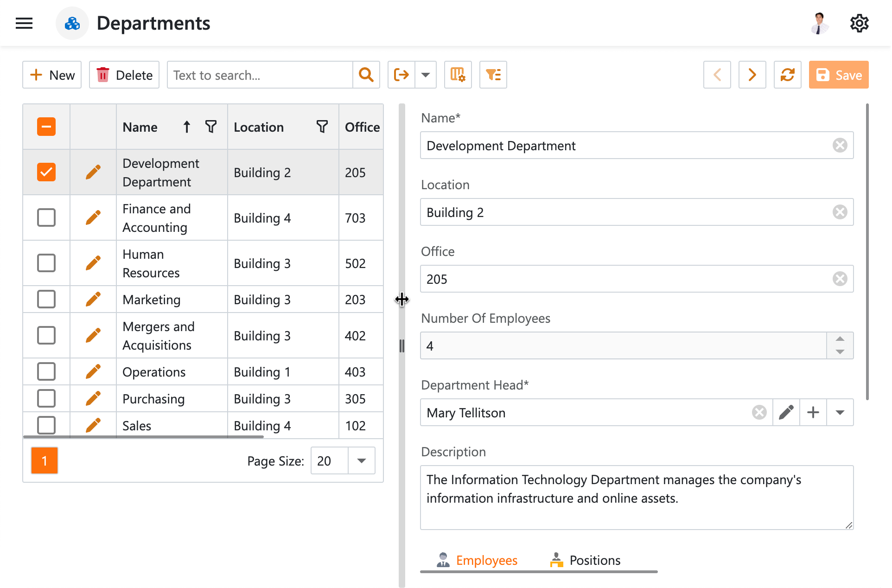Image resolution: width=892 pixels, height=588 pixels.
Task: Click the sort arrow on Name column
Action: (x=186, y=127)
